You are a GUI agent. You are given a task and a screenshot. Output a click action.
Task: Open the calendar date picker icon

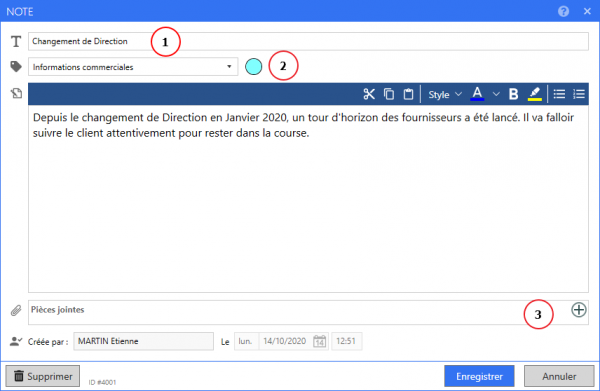pos(320,341)
